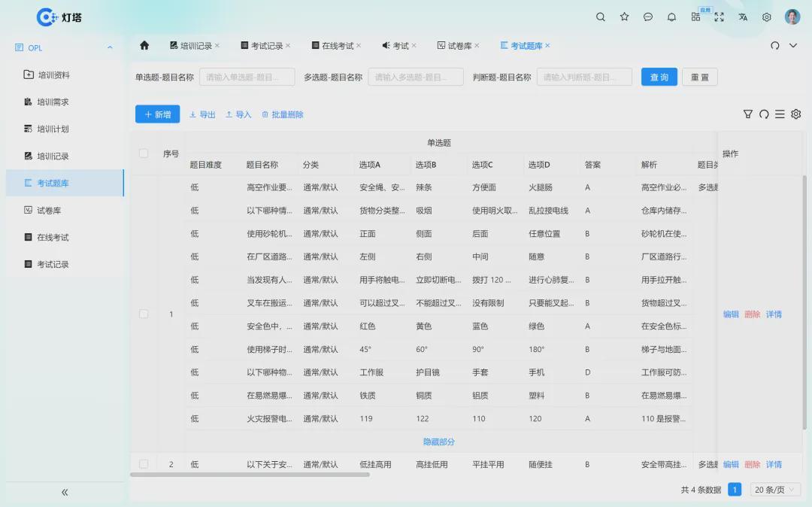
Task: Open 培训计划 in the sidebar
Action: [x=65, y=129]
